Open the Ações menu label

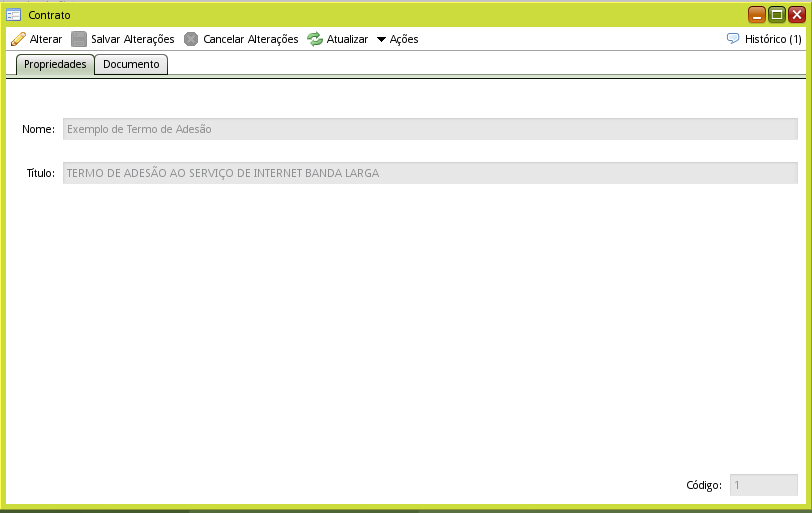pyautogui.click(x=404, y=39)
